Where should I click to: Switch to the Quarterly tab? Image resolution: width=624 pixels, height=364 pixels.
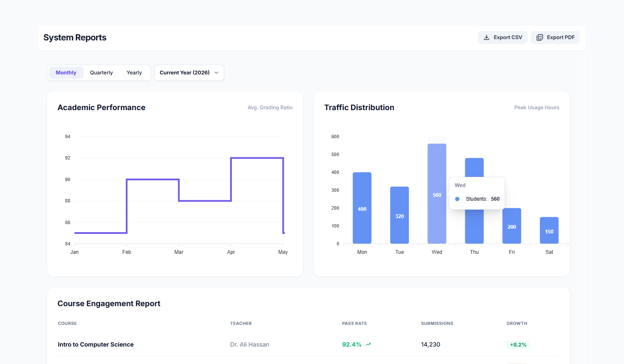(101, 73)
